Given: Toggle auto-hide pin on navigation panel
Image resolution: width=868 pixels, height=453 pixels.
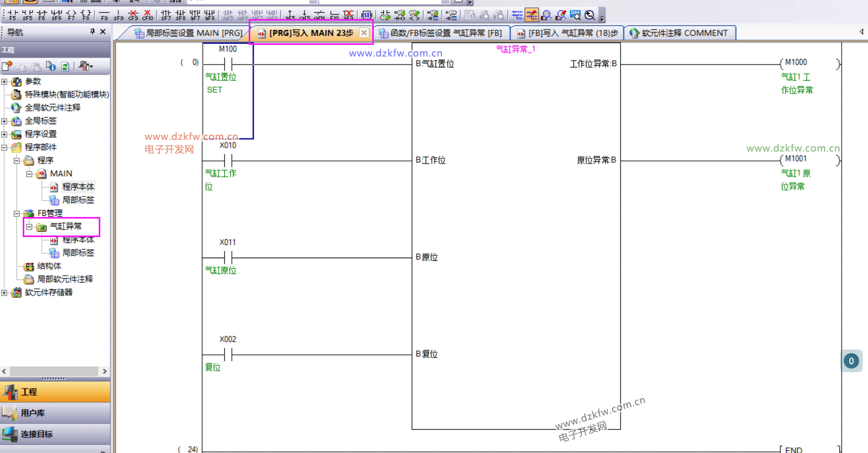Looking at the screenshot, I should point(92,32).
